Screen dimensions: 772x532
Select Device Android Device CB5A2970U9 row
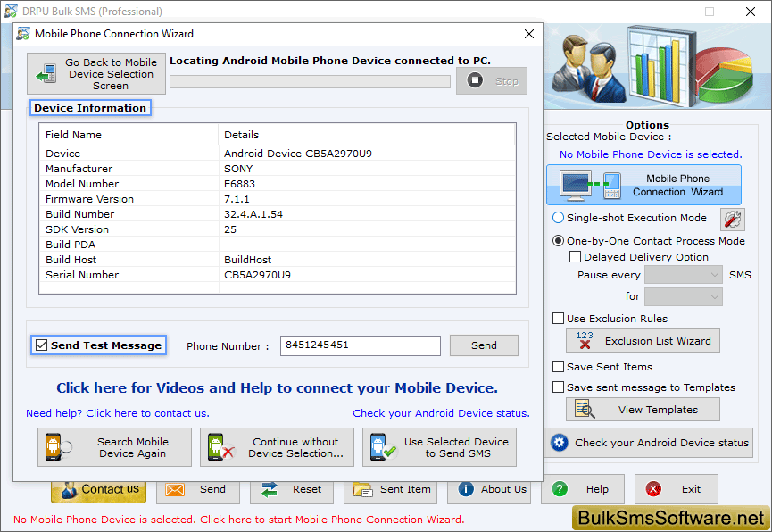[x=278, y=154]
